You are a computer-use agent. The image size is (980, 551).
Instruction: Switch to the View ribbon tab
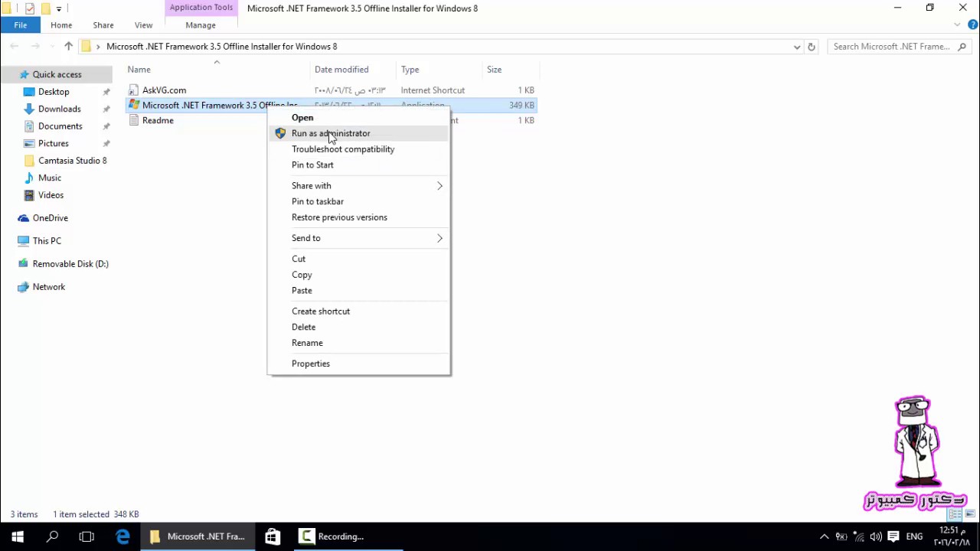[143, 24]
